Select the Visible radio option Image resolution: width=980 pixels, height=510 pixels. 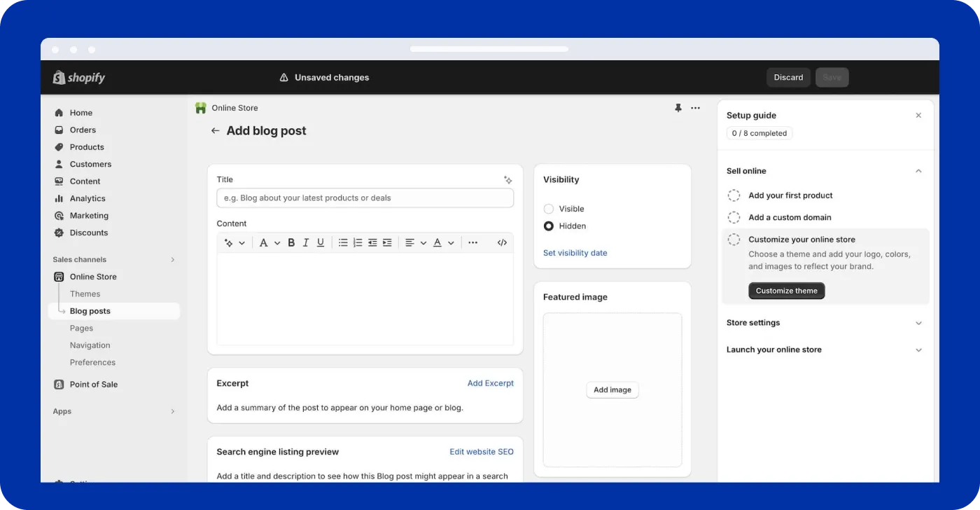pos(549,209)
